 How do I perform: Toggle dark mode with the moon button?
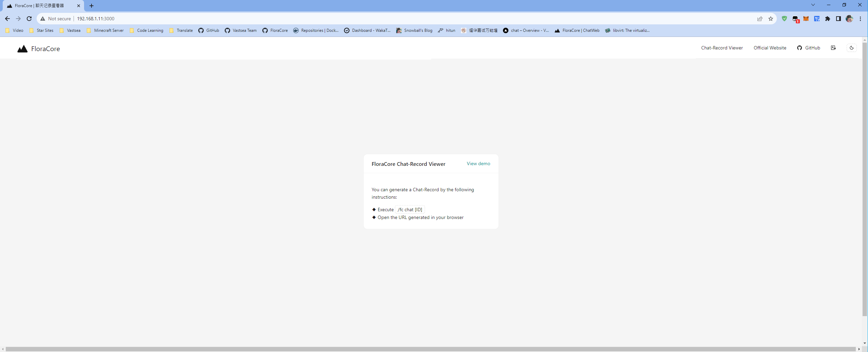pos(851,48)
